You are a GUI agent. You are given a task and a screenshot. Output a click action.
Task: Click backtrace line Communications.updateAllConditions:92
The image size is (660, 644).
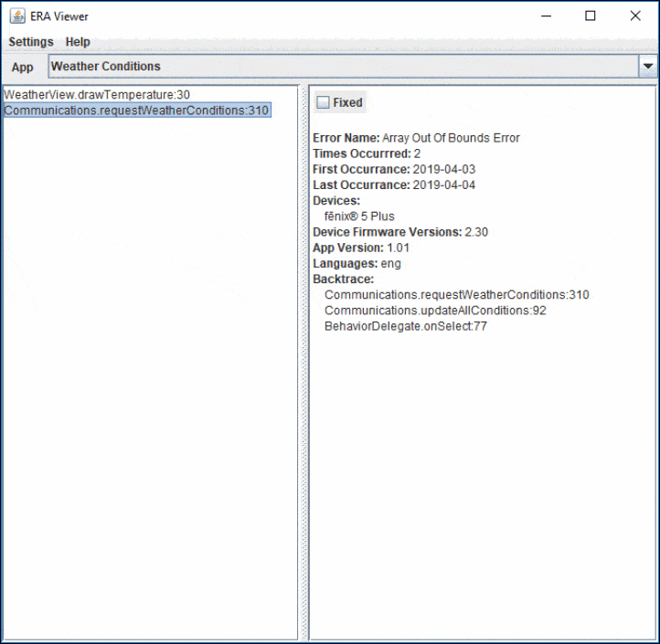[435, 311]
